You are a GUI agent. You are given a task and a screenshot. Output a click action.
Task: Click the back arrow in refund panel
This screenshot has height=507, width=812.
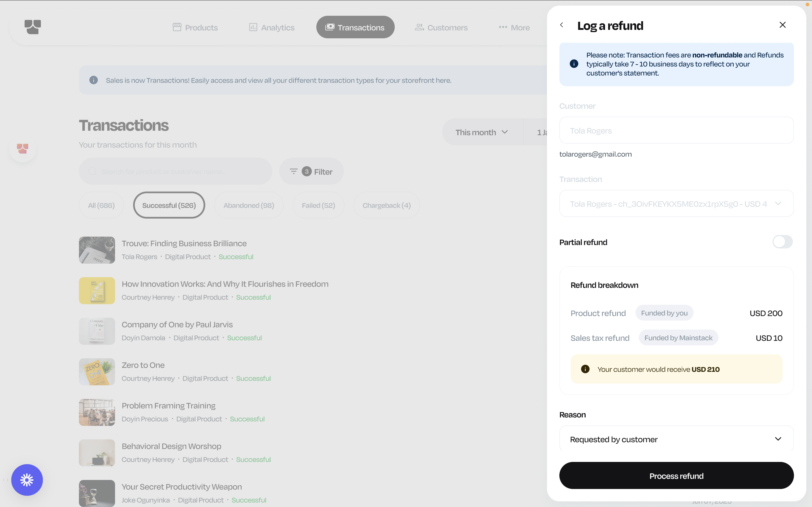coord(562,25)
